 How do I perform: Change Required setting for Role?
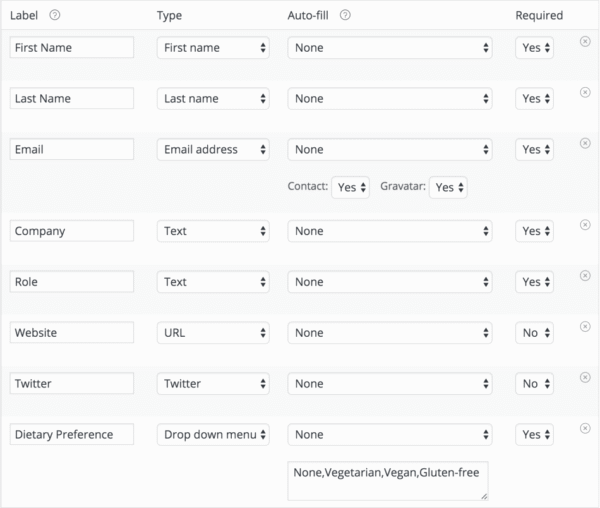click(x=535, y=282)
